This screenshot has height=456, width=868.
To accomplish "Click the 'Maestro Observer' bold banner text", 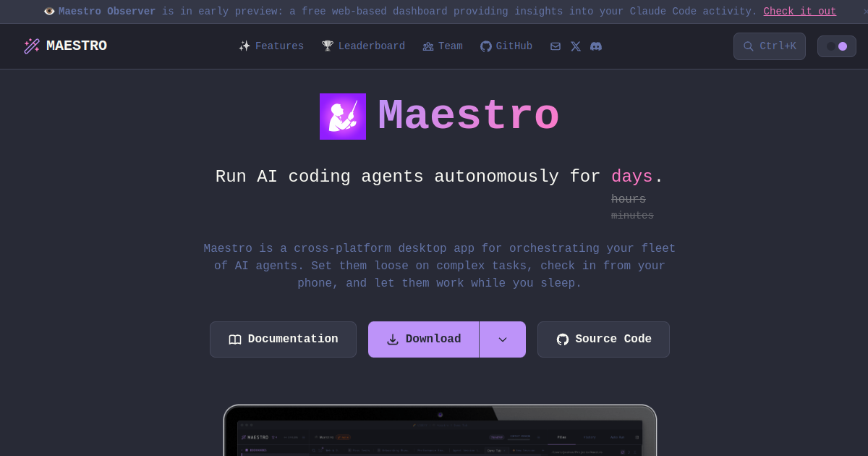I will coord(107,12).
